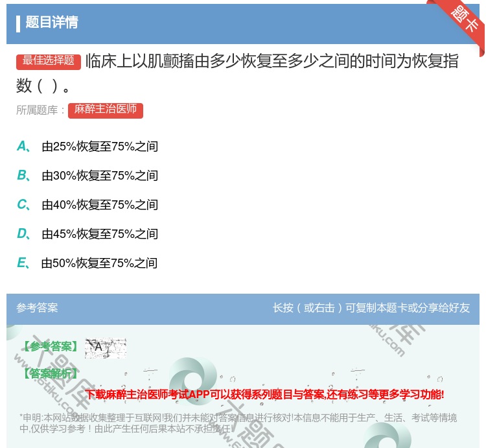Screen dimensions: 486x448
Task: Click the 长按（或右击）可复制本题卡 hint
Action: click(x=371, y=308)
